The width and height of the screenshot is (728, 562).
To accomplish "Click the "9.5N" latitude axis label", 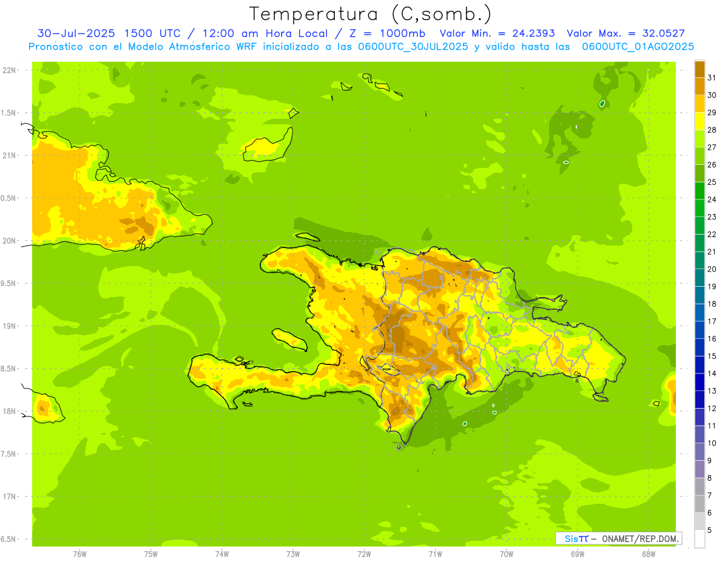I will click(9, 284).
